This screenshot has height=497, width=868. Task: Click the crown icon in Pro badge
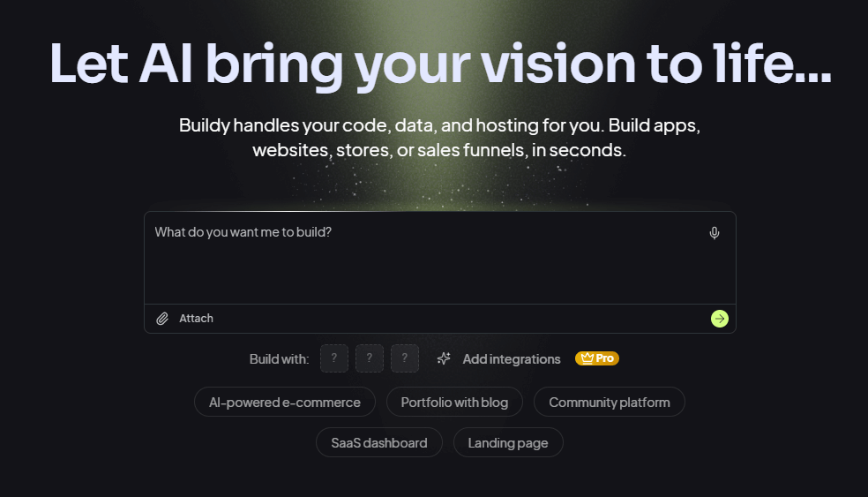click(585, 358)
